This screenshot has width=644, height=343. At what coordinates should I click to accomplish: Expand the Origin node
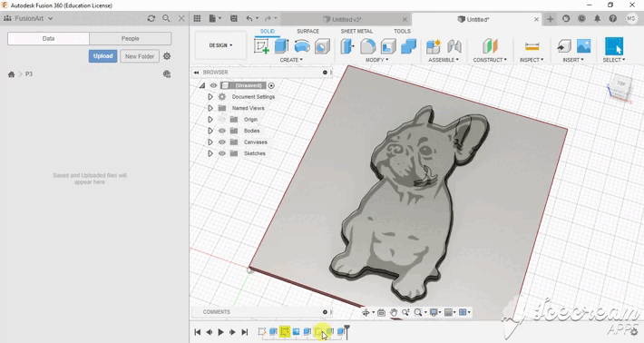(x=210, y=120)
